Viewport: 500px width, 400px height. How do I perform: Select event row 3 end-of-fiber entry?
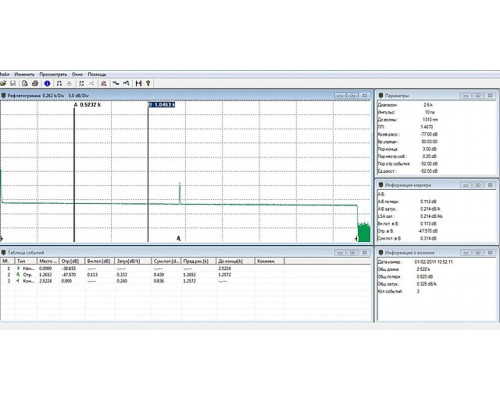(x=185, y=281)
